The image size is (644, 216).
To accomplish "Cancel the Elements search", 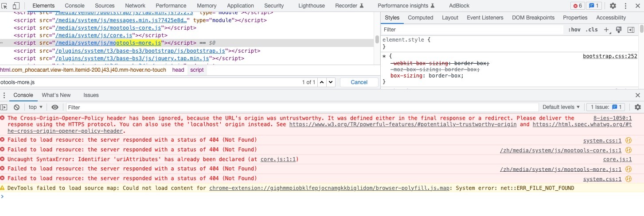I will coord(359,82).
